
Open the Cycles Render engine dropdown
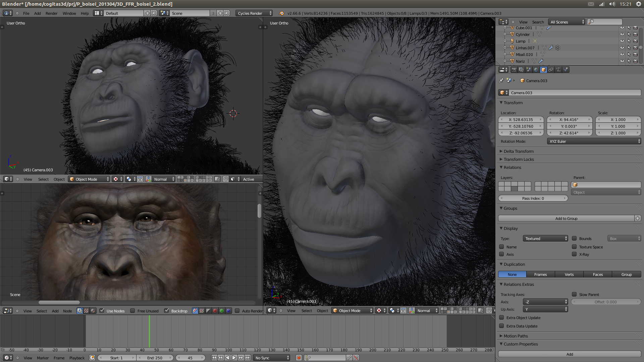[254, 13]
